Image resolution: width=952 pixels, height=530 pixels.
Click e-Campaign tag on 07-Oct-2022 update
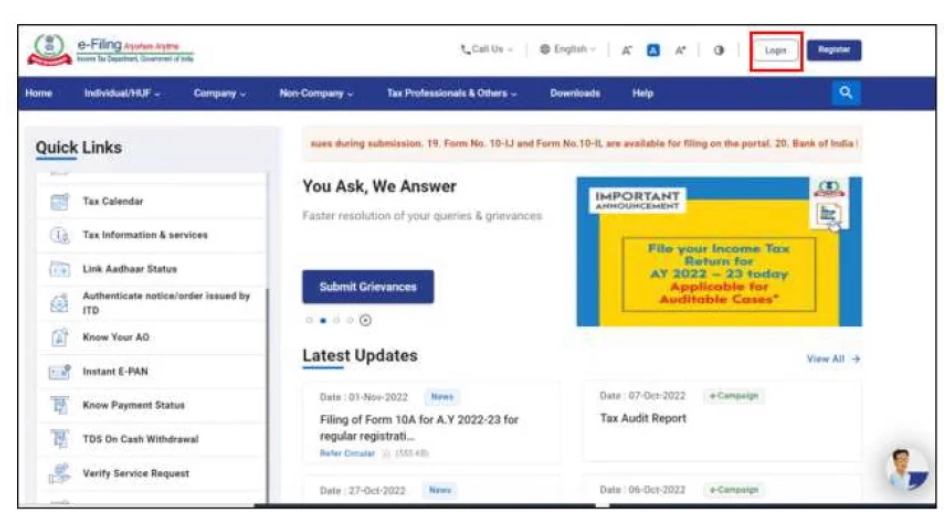click(x=733, y=396)
